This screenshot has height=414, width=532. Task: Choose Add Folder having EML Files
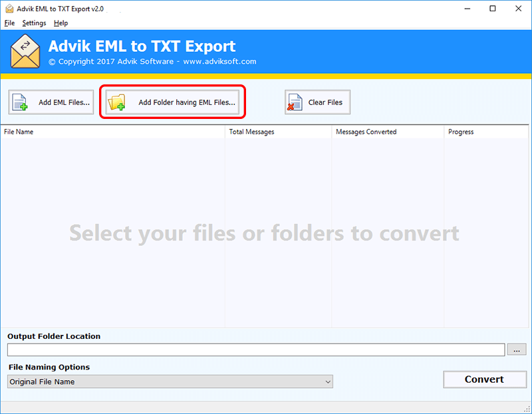(x=172, y=102)
